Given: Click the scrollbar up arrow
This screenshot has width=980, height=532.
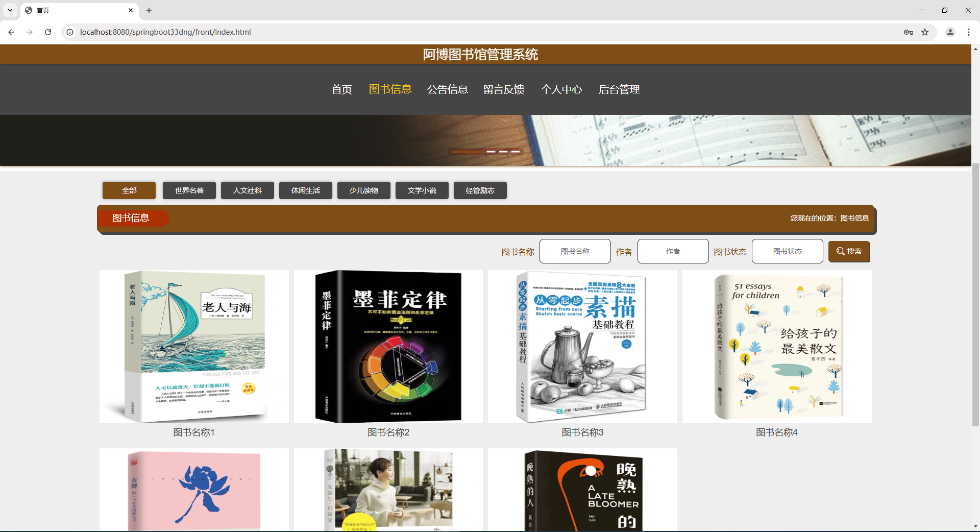Looking at the screenshot, I should pos(975,49).
